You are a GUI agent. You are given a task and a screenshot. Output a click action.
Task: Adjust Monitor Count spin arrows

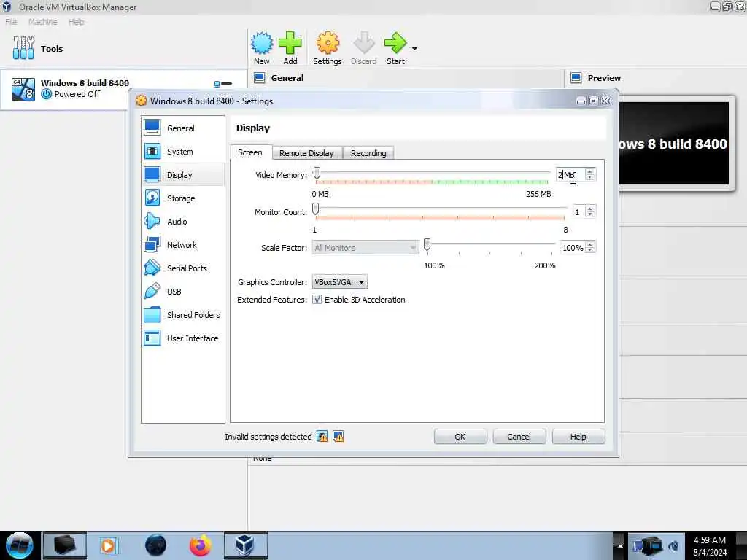(589, 212)
